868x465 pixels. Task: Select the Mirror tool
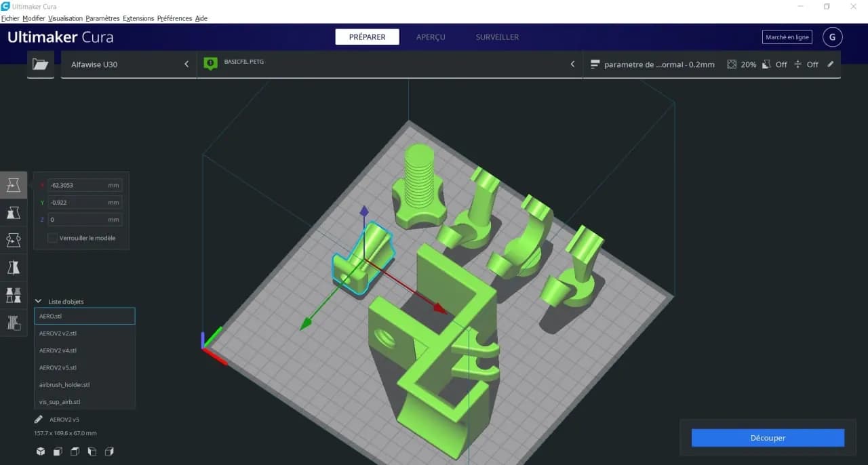click(14, 266)
